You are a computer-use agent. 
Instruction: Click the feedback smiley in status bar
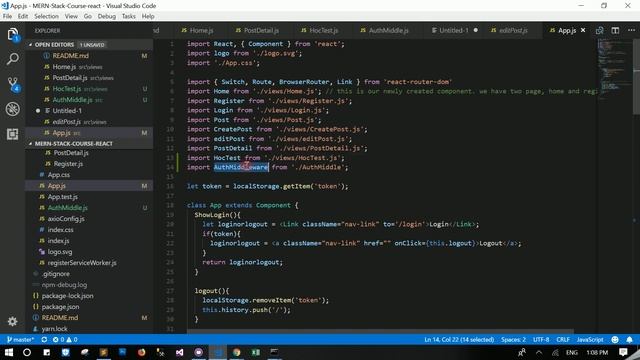pos(615,340)
